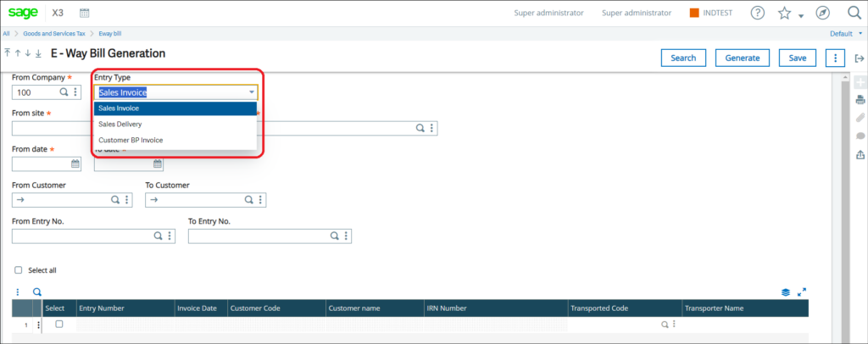Open the help question mark icon
Image resolution: width=868 pixels, height=344 pixels.
tap(757, 13)
